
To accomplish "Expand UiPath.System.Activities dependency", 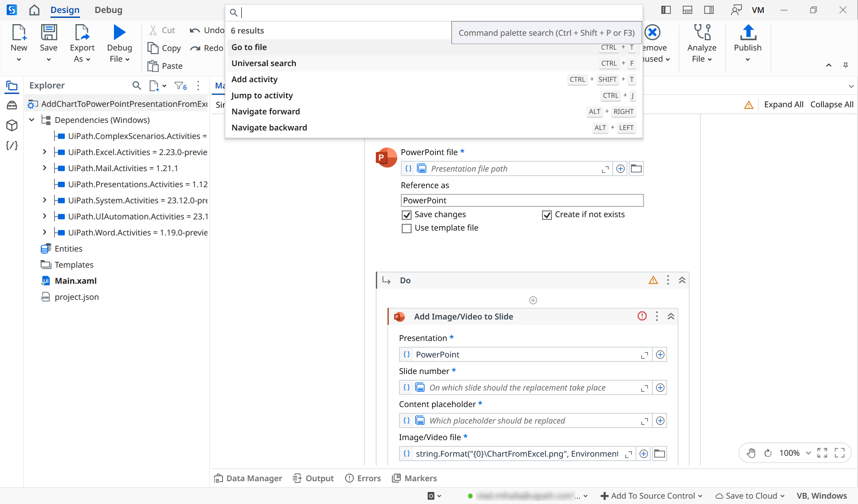I will (44, 200).
